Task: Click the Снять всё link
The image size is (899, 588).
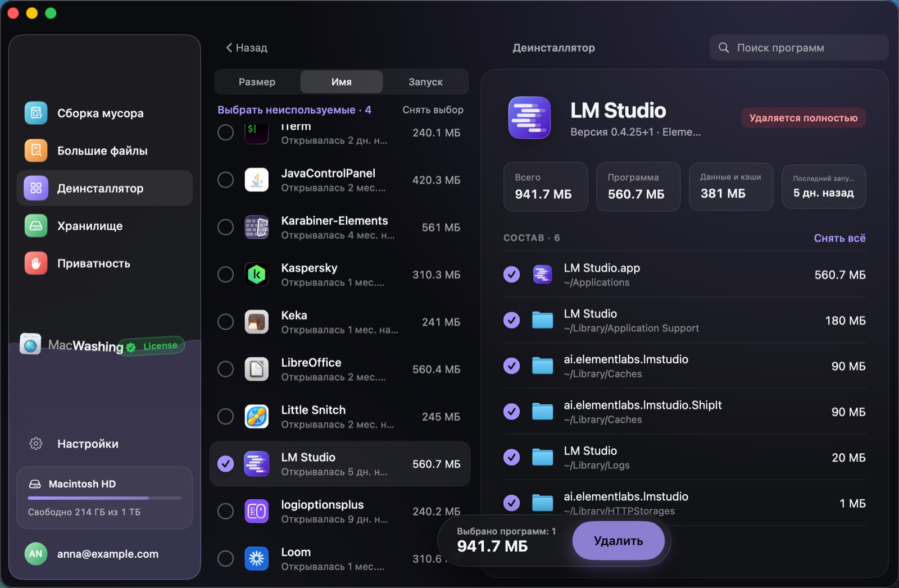Action: click(839, 238)
